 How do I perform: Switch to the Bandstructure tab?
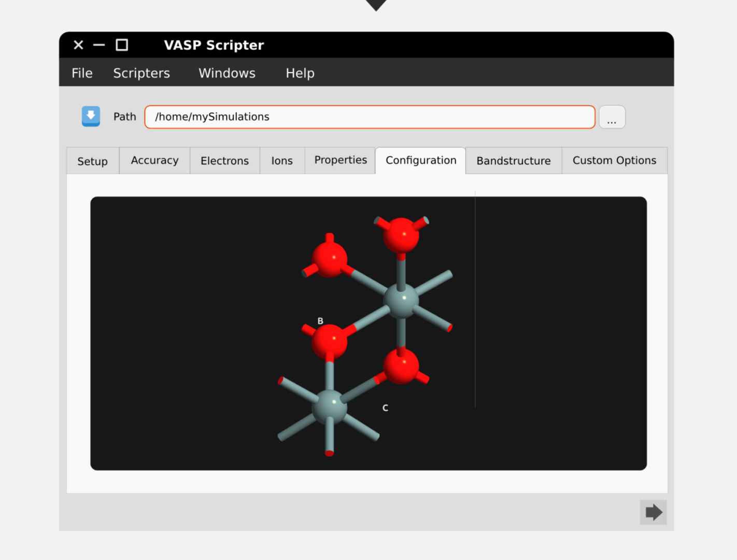point(514,161)
